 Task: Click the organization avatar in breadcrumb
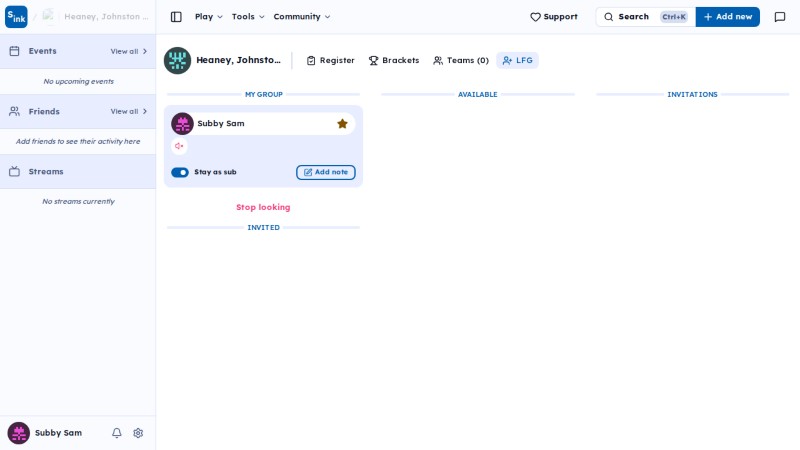pyautogui.click(x=49, y=16)
